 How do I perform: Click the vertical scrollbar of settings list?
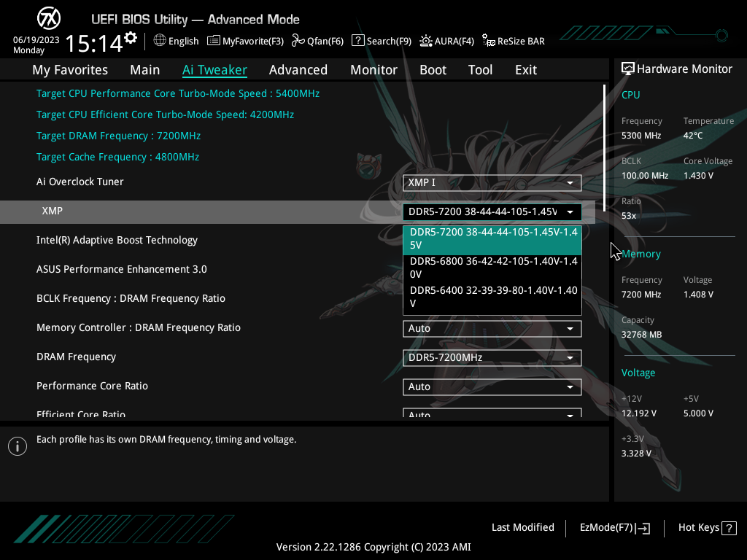click(604, 146)
